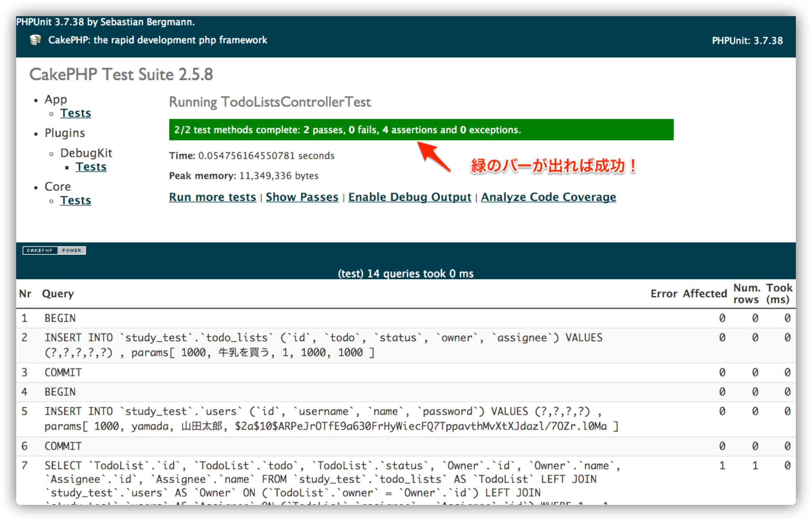
Task: Click Analyze Code Coverage link
Action: (548, 197)
